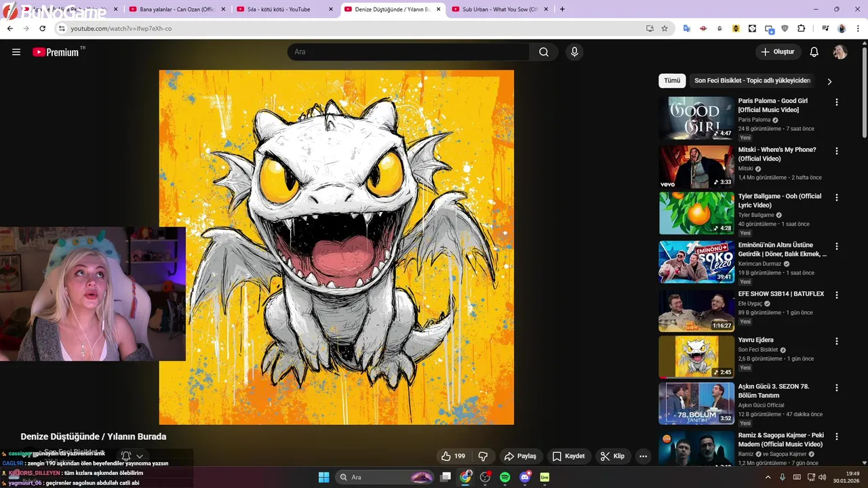
Task: Open a new browser tab
Action: click(x=562, y=9)
